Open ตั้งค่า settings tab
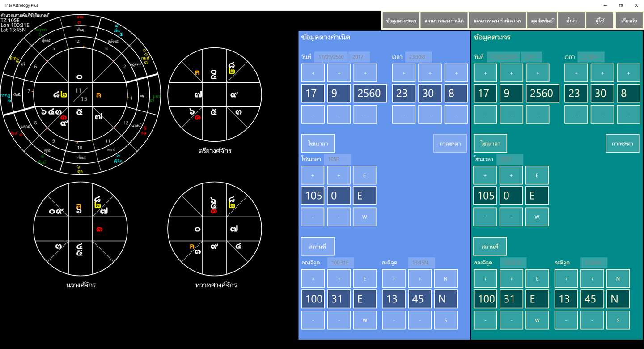The width and height of the screenshot is (644, 349). pos(572,21)
